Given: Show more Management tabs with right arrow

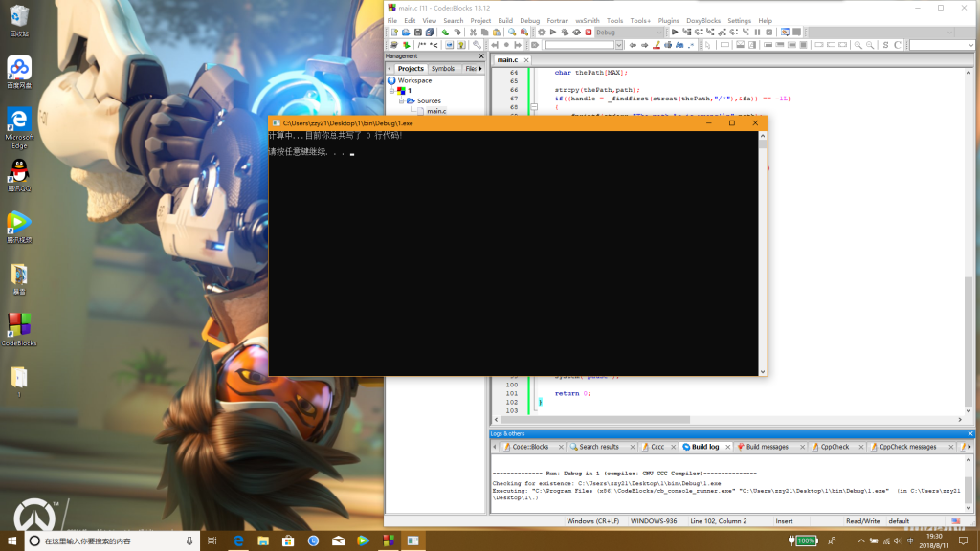Looking at the screenshot, I should (x=480, y=69).
